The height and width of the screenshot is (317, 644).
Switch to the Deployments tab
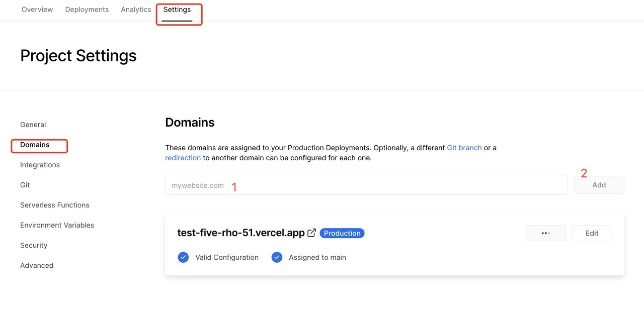coord(87,10)
